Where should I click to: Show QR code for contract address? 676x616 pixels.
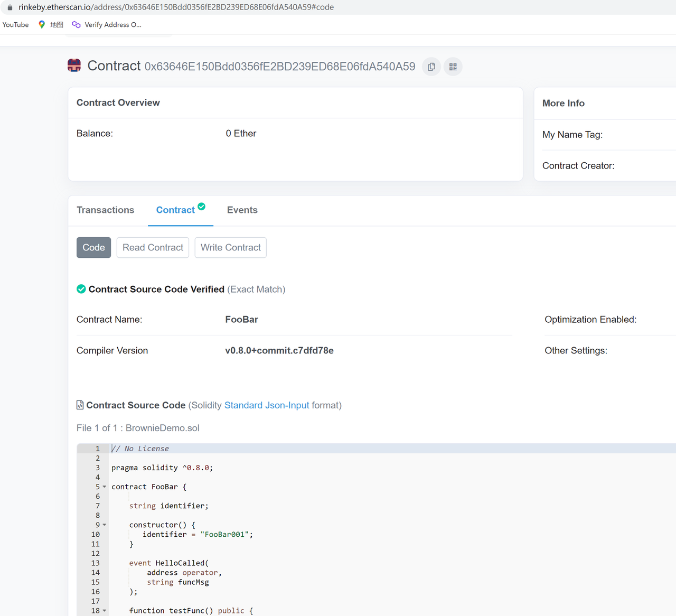click(x=453, y=67)
